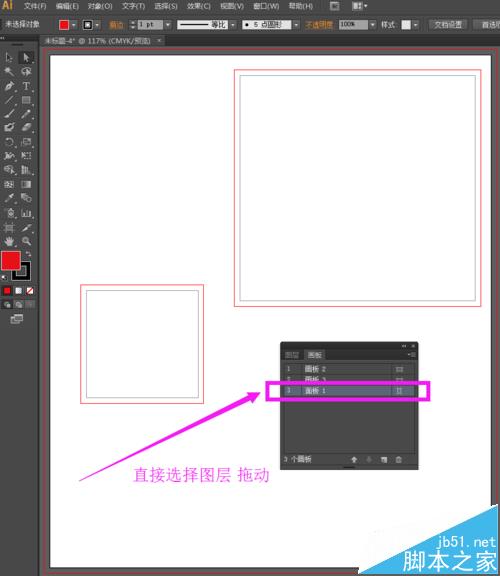Image resolution: width=500 pixels, height=576 pixels.
Task: Click the large red fill swatch
Action: pyautogui.click(x=11, y=261)
